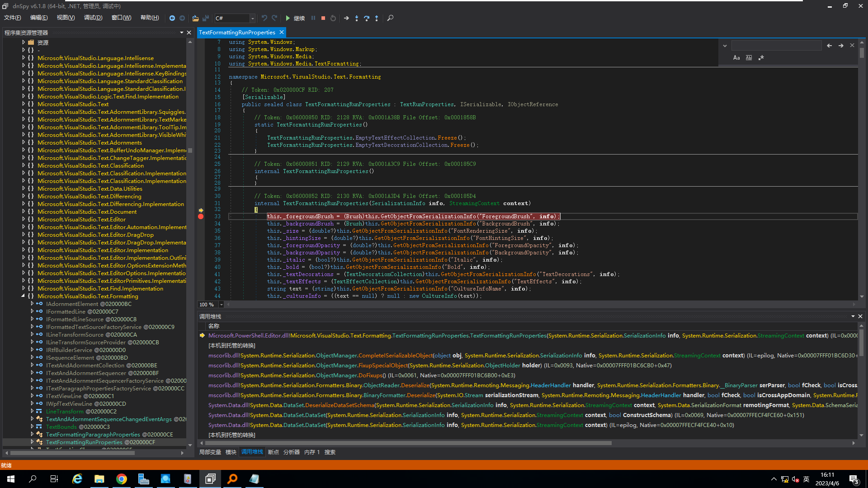This screenshot has width=868, height=488.
Task: Navigate forward with the toolbar forward arrow
Action: tap(182, 18)
